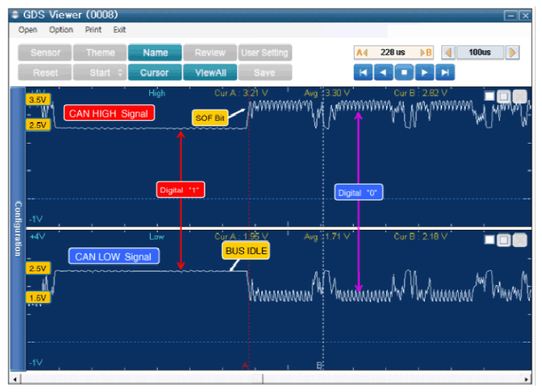Click the Reset button
This screenshot has width=542, height=392.
coord(45,73)
